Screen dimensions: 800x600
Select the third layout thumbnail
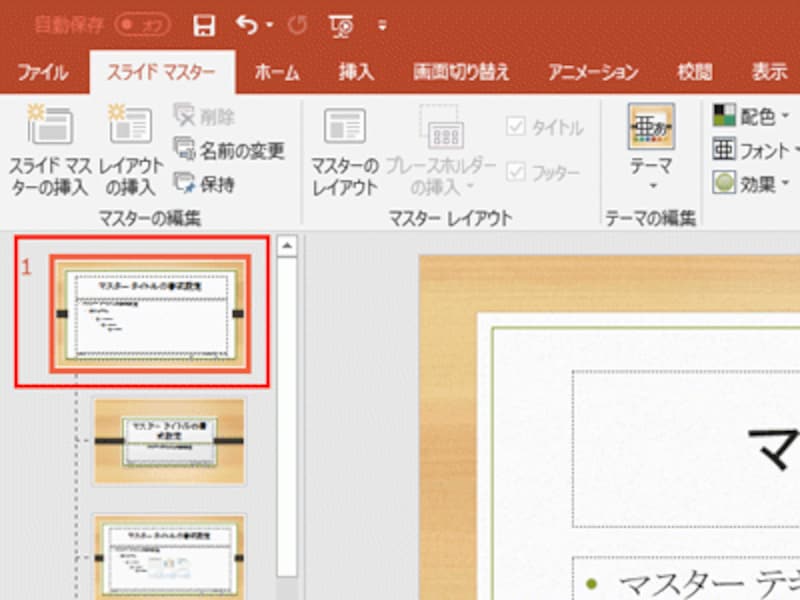click(169, 557)
